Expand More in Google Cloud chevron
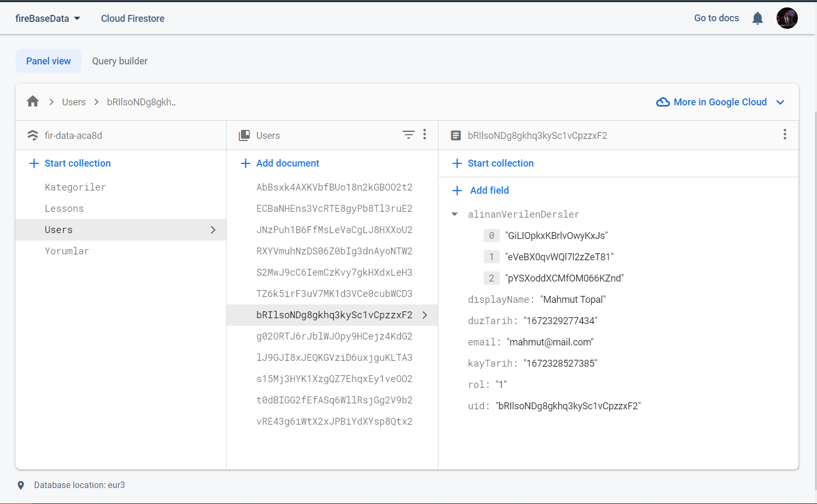817x504 pixels. tap(780, 102)
